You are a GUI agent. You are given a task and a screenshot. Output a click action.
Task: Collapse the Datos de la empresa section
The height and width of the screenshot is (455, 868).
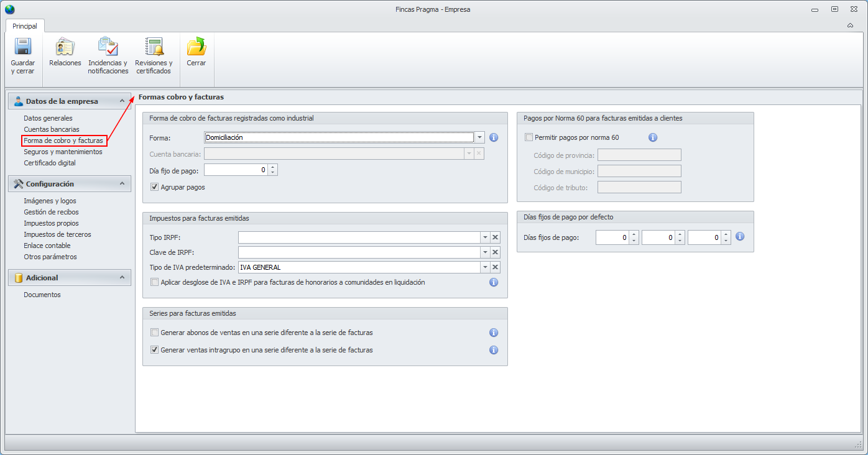122,101
